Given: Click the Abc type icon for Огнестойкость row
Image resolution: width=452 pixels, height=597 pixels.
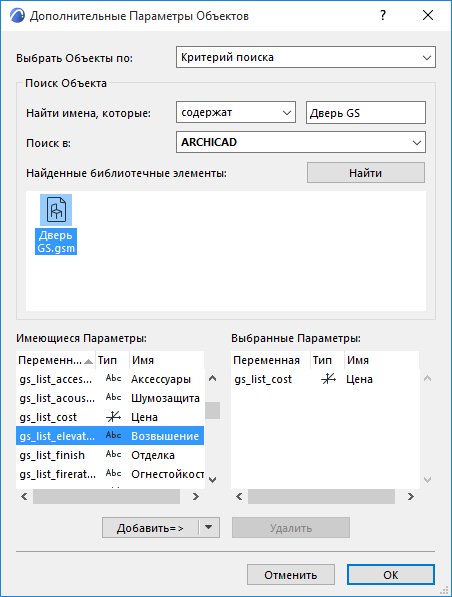Looking at the screenshot, I should (113, 474).
